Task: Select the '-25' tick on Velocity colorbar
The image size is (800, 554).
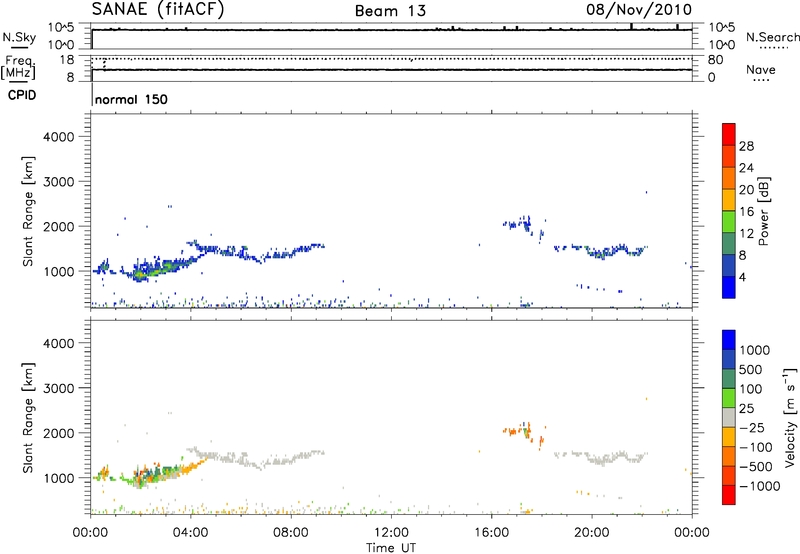Action: (x=752, y=428)
